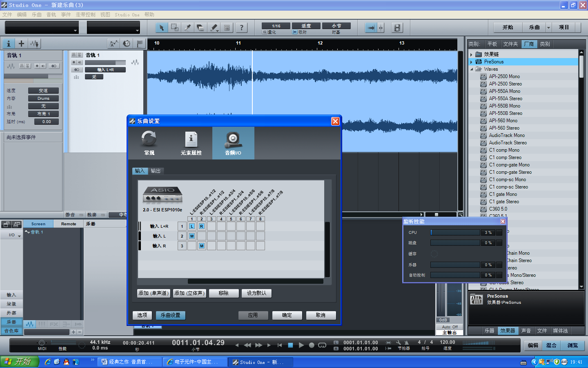Switch to the 输出 tab
The image size is (588, 368).
tap(156, 171)
